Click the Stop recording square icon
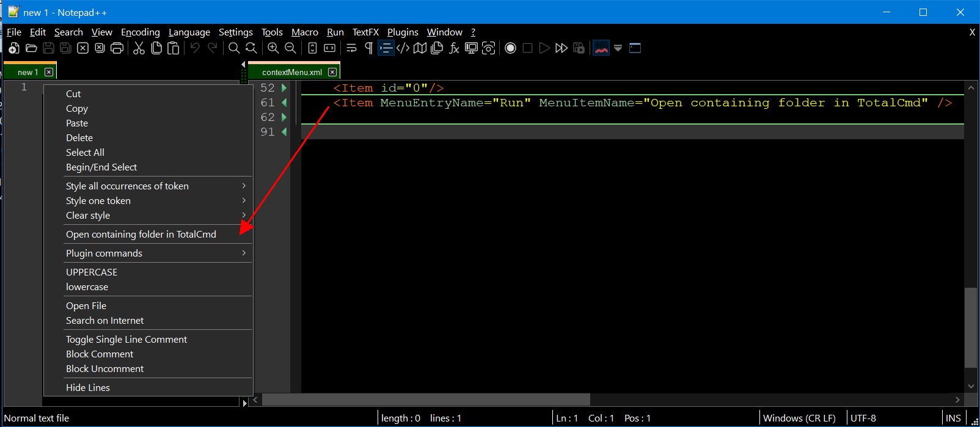980x427 pixels. [527, 48]
